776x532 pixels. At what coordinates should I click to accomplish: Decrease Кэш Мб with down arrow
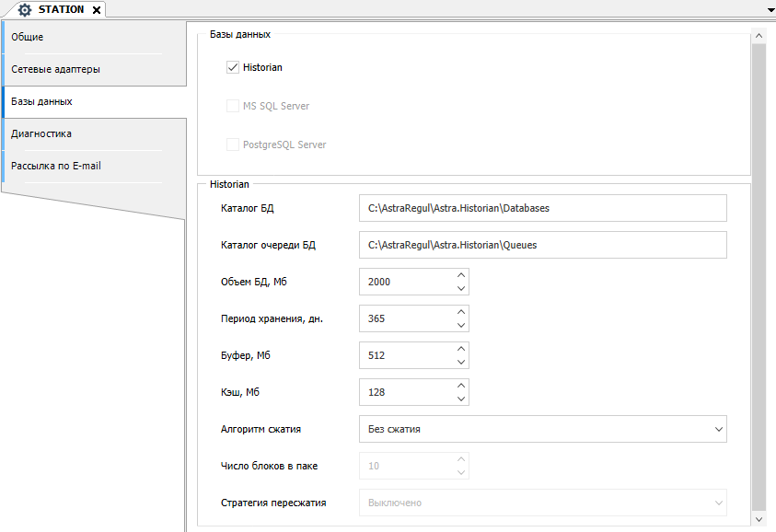tap(461, 399)
